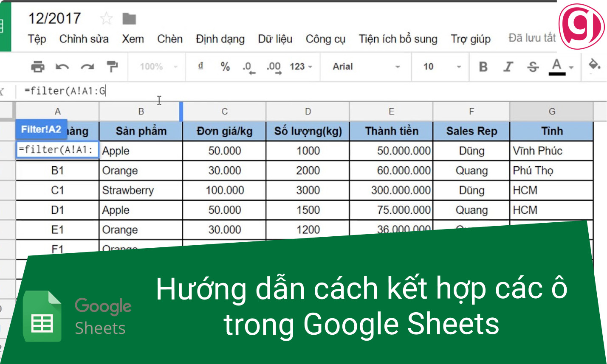The image size is (607, 364).
Task: Toggle italic formatting
Action: pyautogui.click(x=508, y=67)
